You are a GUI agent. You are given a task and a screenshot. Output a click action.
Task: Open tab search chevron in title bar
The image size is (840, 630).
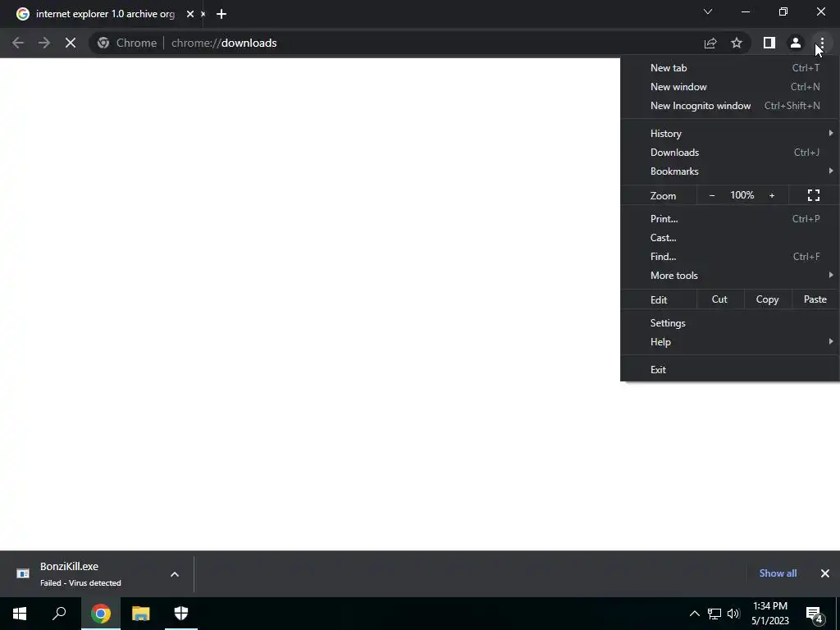708,11
